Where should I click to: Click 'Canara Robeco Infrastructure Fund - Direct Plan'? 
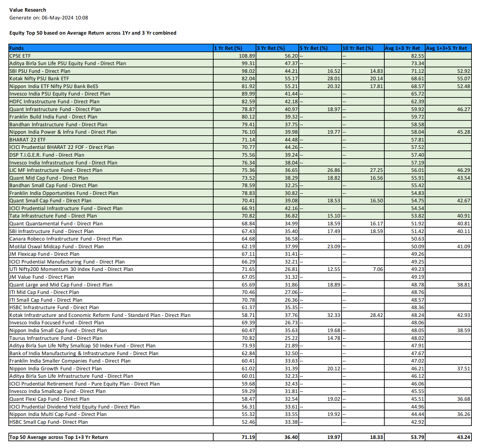coord(65,239)
